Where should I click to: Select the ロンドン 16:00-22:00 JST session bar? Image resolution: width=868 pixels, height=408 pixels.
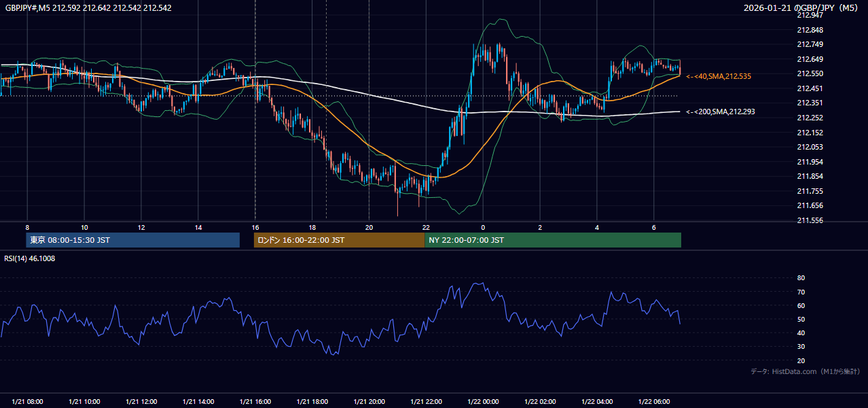pos(340,240)
